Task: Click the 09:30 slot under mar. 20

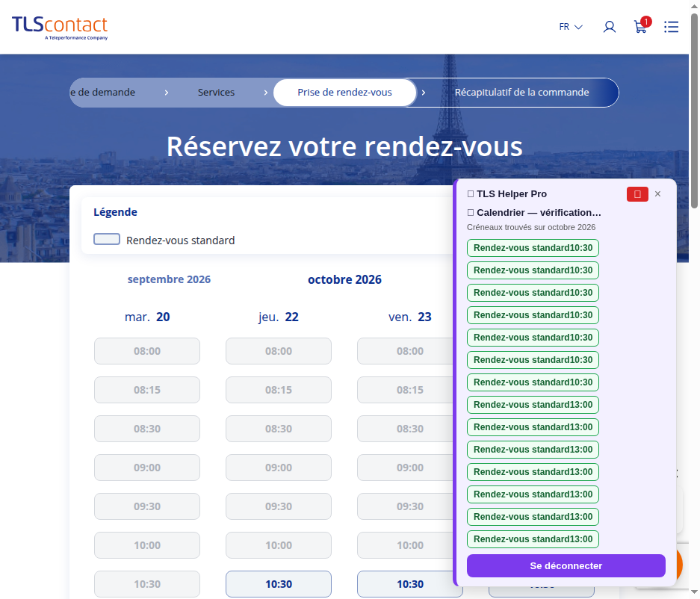Action: pos(147,506)
